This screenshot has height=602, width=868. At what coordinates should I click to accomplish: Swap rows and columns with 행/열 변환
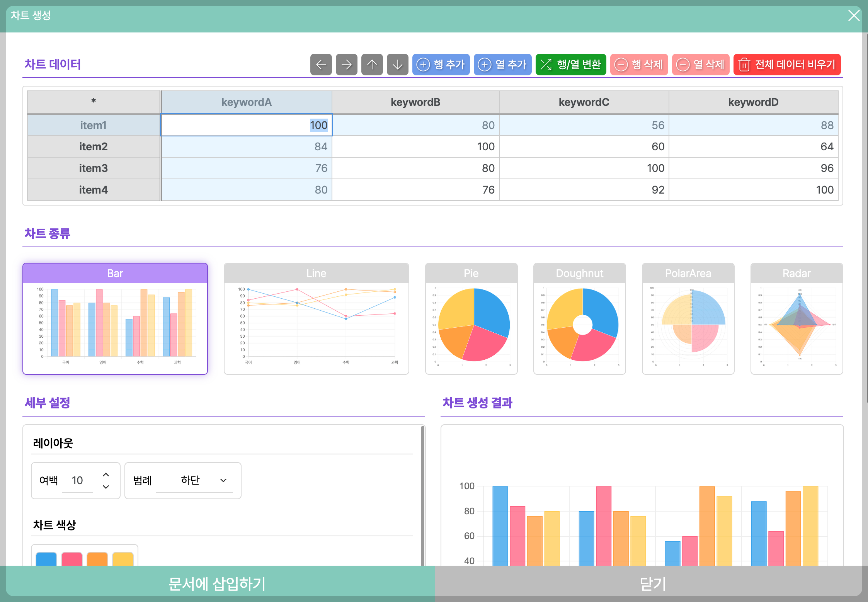point(570,65)
